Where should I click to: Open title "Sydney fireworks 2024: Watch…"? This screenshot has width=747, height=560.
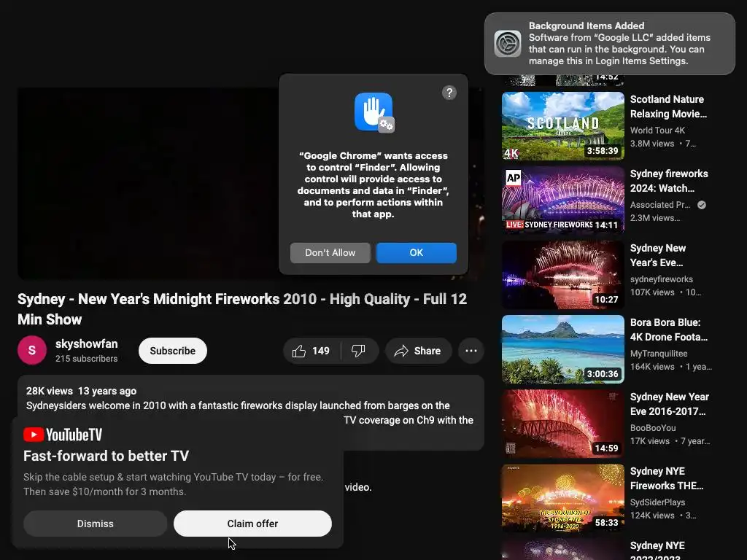tap(669, 181)
